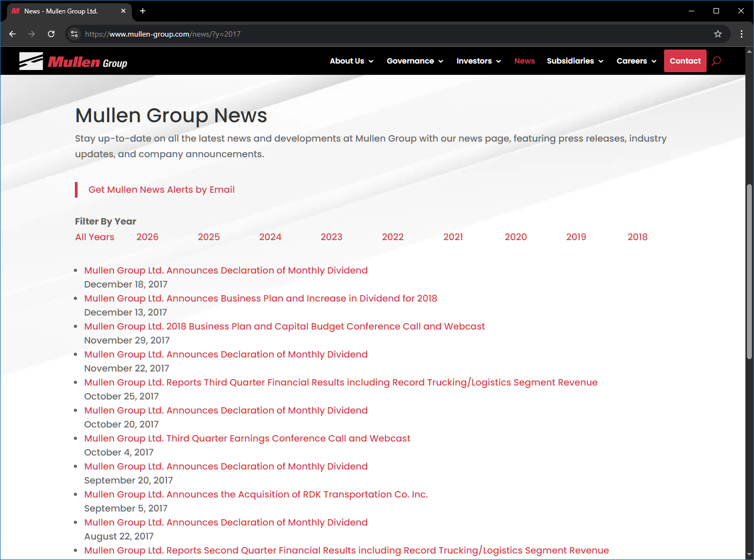
Task: Open October 20 Monthly Dividend announcement
Action: [x=226, y=410]
